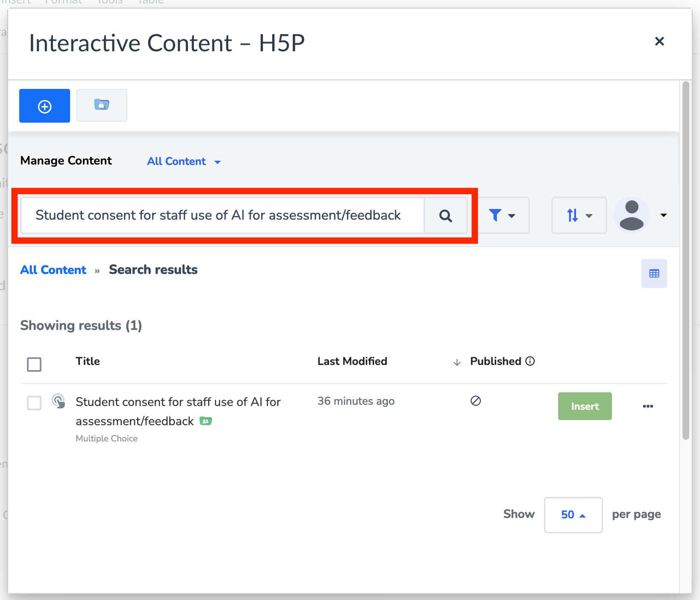
Task: Open the sort order arrows dropdown
Action: [x=579, y=215]
